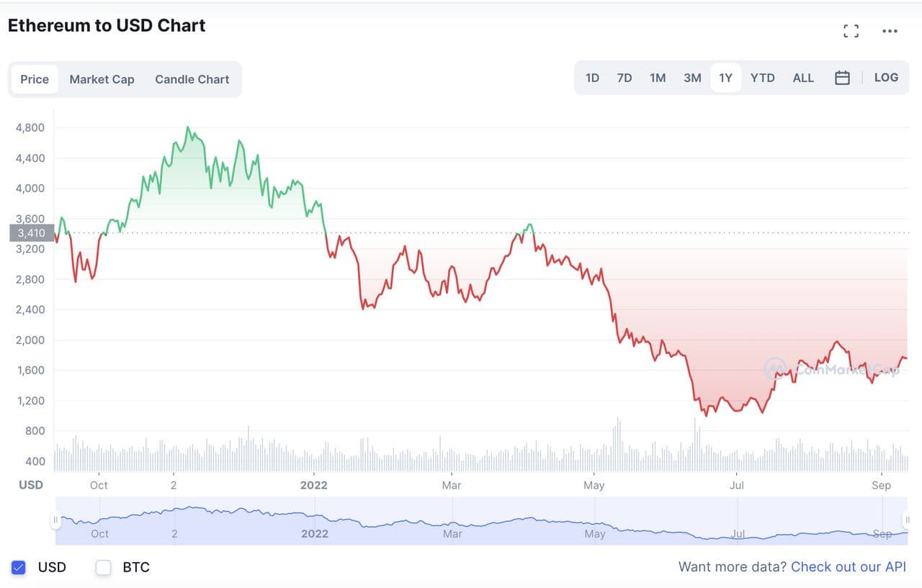Toggle the LOG scale button
922x588 pixels.
pyautogui.click(x=886, y=78)
